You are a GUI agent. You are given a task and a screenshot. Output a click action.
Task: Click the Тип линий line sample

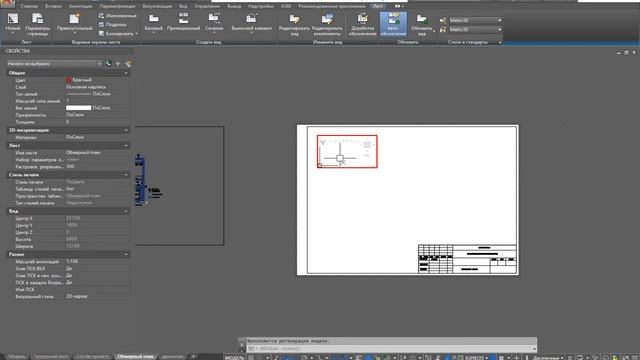[x=78, y=94]
